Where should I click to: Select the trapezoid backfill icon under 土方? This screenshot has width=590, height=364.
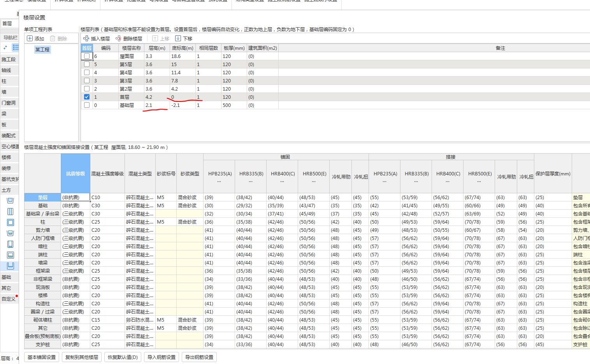(x=11, y=233)
